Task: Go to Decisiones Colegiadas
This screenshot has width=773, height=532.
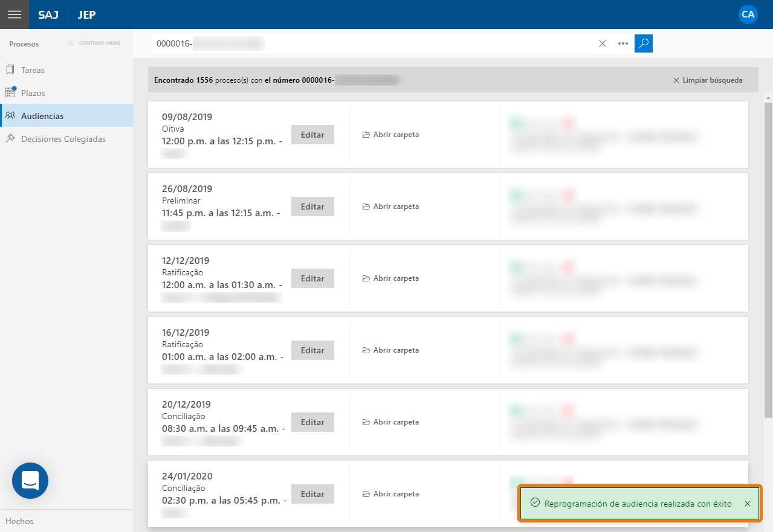Action: click(x=63, y=139)
